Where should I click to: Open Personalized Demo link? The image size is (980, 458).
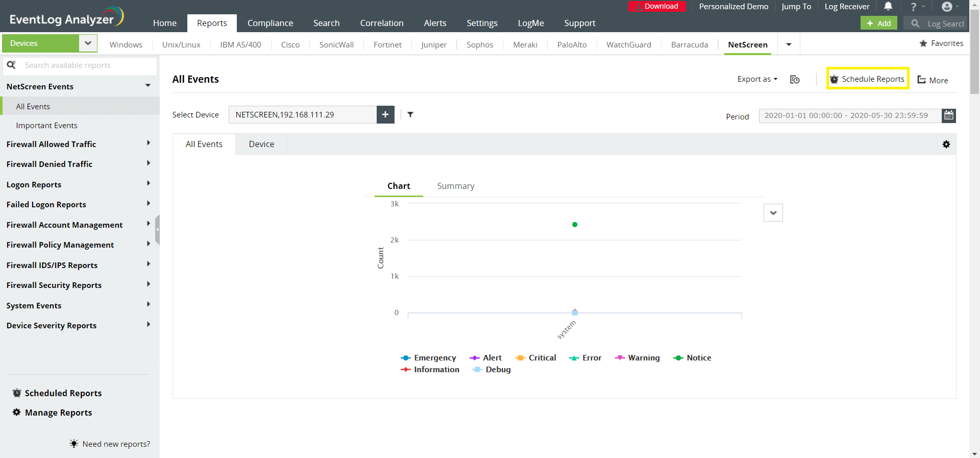click(x=733, y=7)
